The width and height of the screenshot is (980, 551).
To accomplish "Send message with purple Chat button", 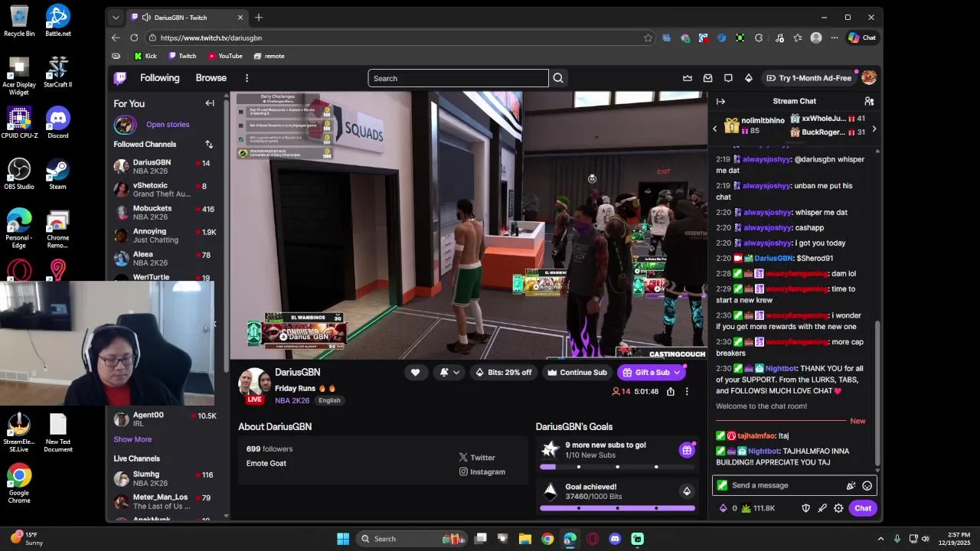I will [863, 508].
